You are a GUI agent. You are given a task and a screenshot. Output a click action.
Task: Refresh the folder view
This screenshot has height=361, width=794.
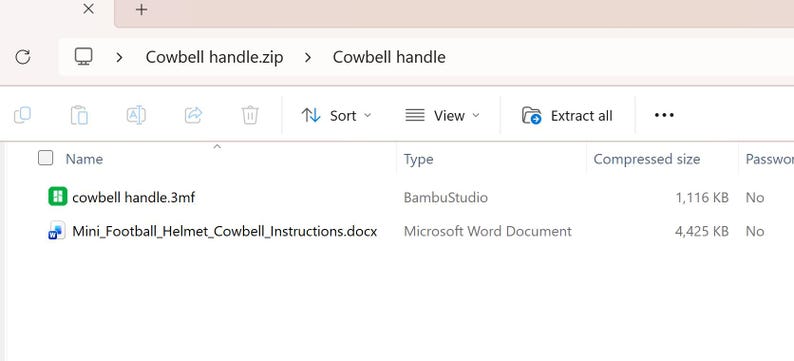(x=23, y=57)
